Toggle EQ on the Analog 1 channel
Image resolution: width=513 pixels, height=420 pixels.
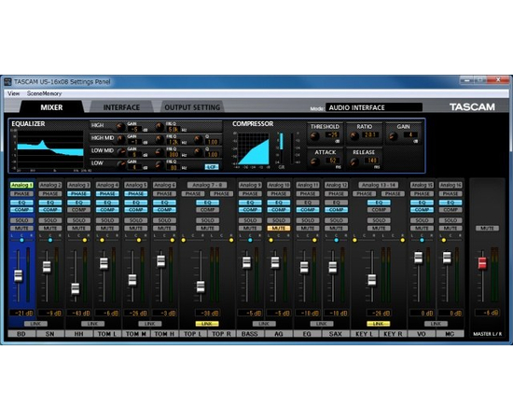(x=21, y=203)
